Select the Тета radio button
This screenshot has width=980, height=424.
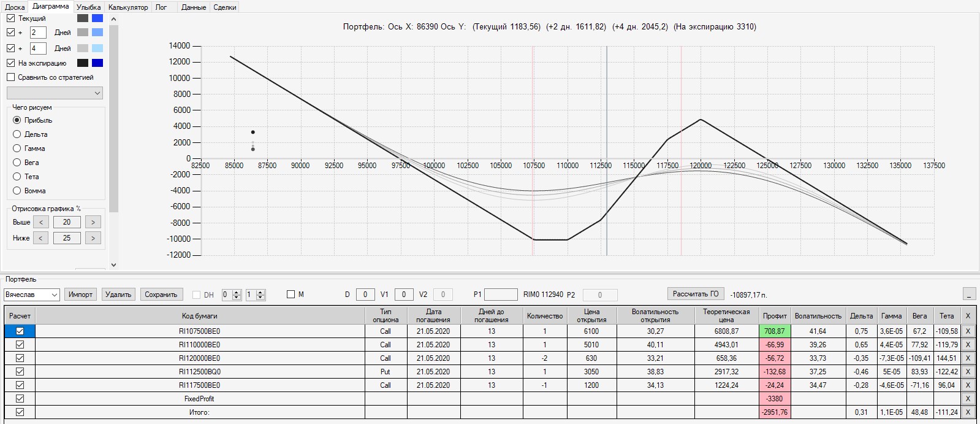pos(17,177)
